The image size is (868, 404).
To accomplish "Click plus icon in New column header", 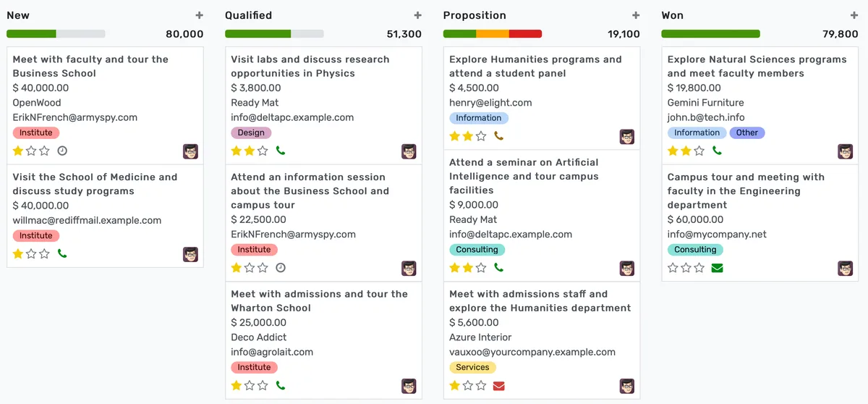I will [199, 15].
